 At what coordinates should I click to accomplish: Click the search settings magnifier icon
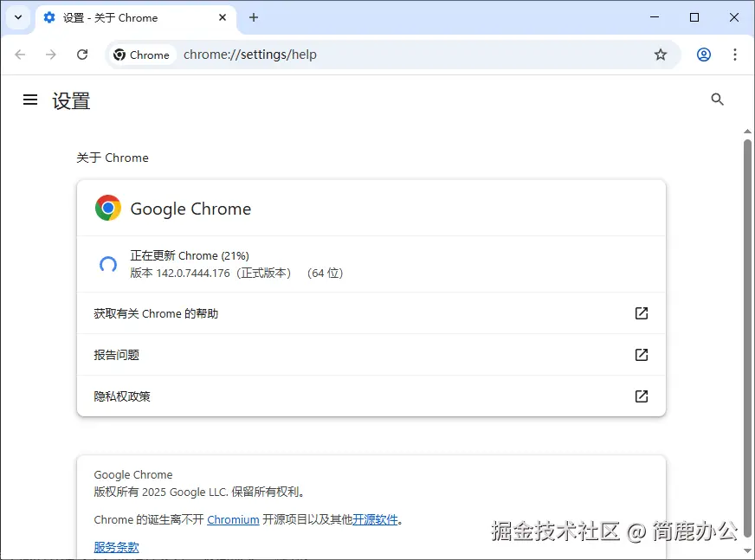click(717, 99)
